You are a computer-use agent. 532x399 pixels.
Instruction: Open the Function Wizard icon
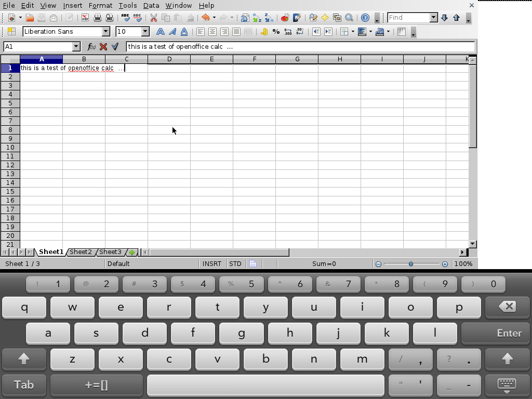coord(91,47)
